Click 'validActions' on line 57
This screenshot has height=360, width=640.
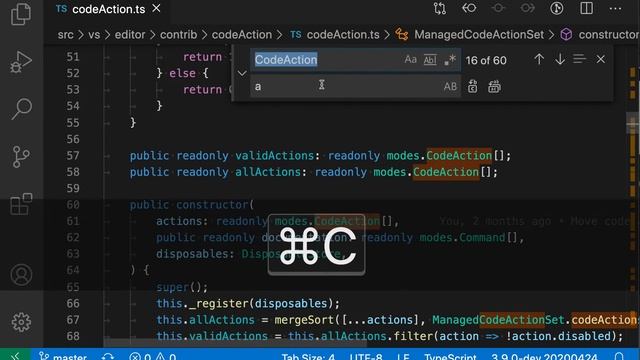274,156
